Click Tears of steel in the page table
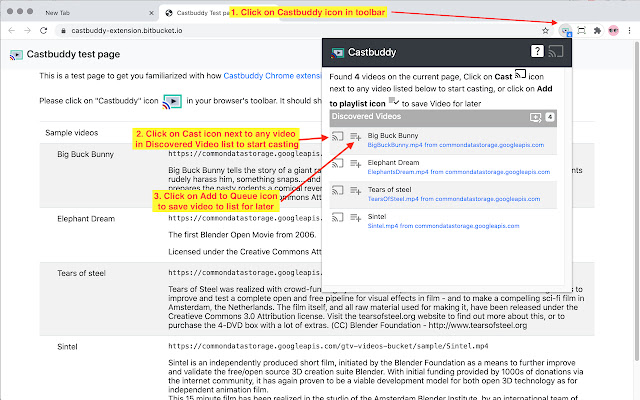640x400 pixels. (81, 273)
